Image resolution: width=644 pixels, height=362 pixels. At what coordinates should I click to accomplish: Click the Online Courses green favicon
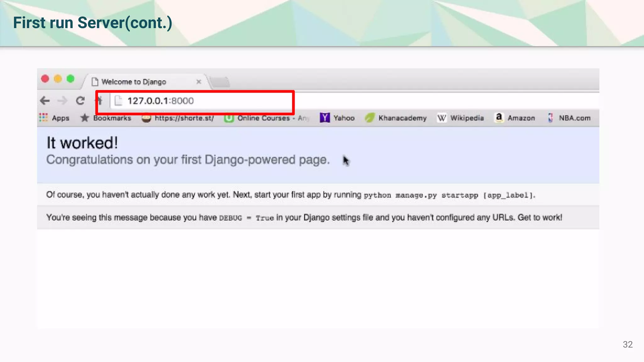[229, 118]
